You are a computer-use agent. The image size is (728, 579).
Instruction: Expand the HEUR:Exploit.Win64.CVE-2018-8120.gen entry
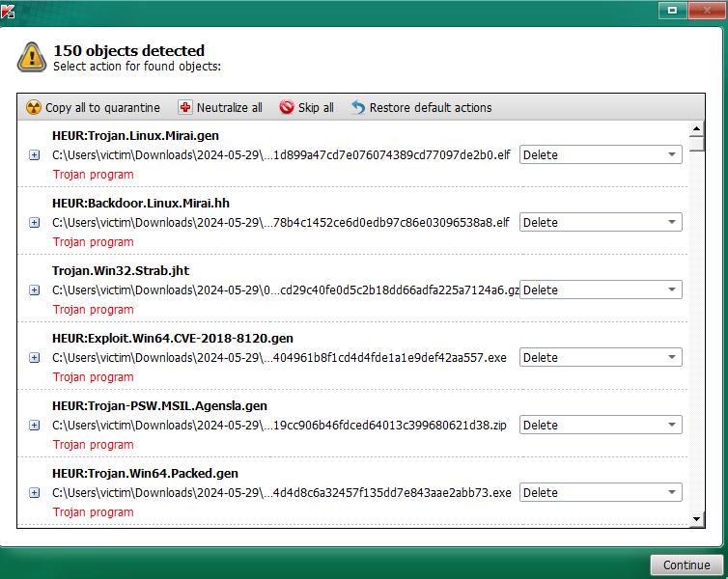click(35, 358)
